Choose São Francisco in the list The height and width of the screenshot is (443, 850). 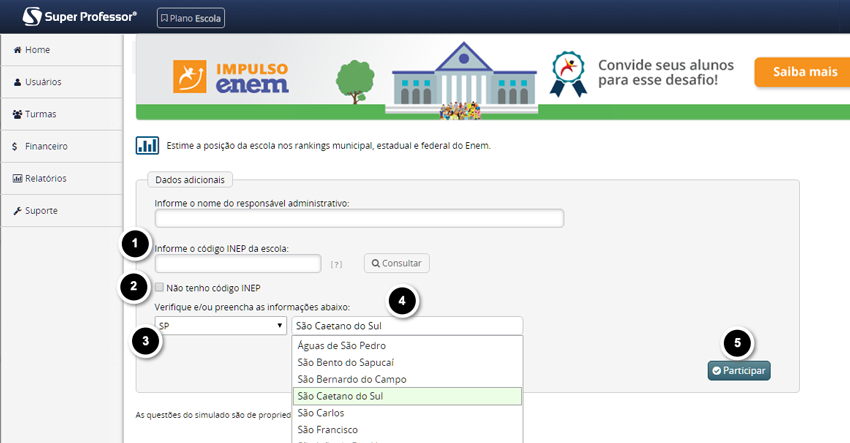407,429
